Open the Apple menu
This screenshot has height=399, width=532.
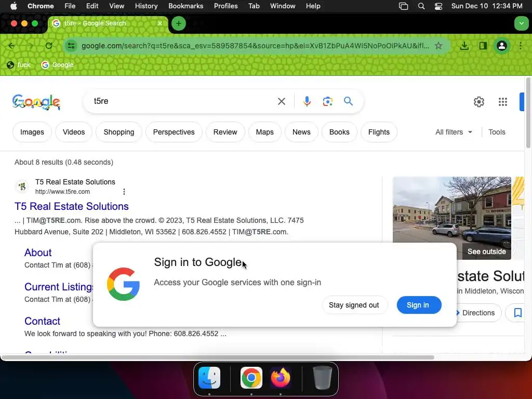click(14, 6)
